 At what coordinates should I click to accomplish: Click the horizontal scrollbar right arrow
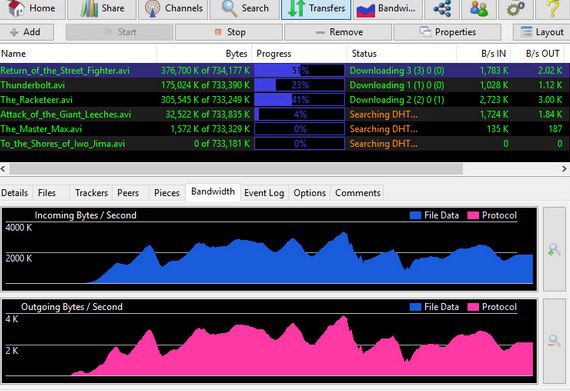click(564, 169)
